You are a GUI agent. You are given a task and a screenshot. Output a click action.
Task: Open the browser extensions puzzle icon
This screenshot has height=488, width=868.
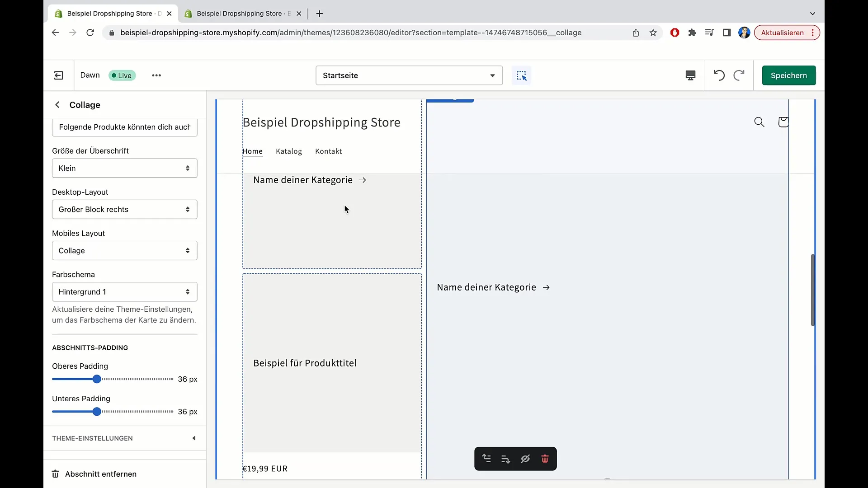(x=692, y=33)
